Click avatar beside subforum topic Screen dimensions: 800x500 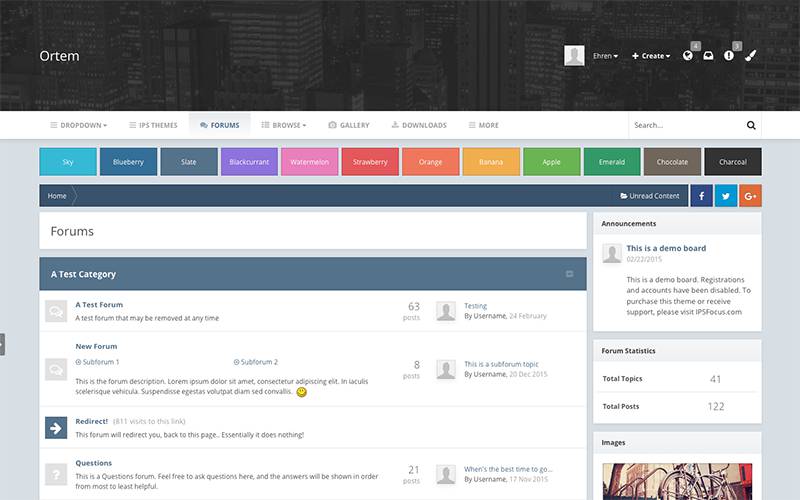tap(446, 369)
